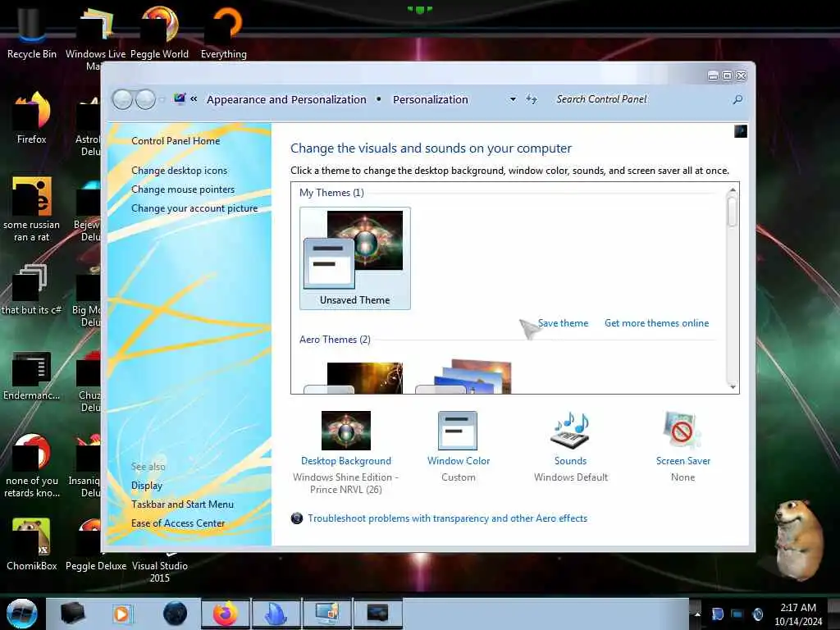The image size is (840, 630).
Task: Open the dark globe taskbar icon
Action: (x=175, y=614)
